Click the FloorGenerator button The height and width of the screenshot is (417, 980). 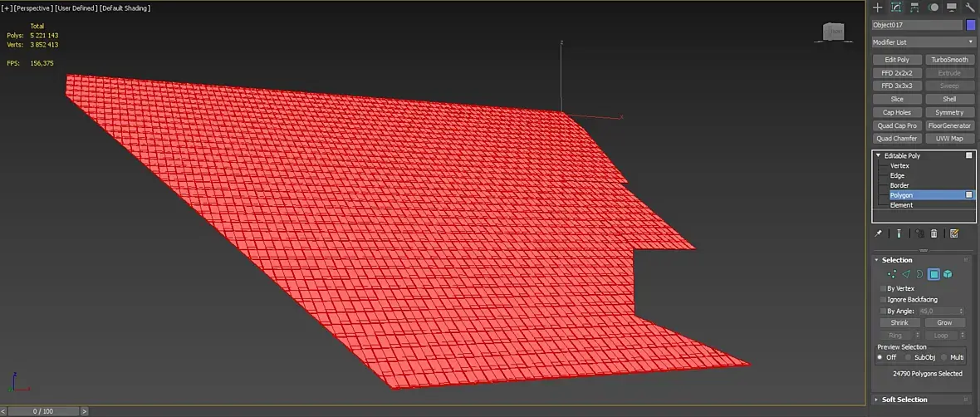pyautogui.click(x=949, y=125)
